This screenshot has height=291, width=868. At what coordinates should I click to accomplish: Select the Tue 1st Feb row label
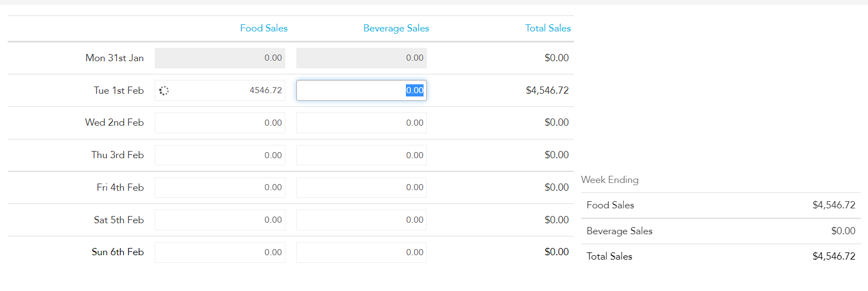[x=118, y=90]
